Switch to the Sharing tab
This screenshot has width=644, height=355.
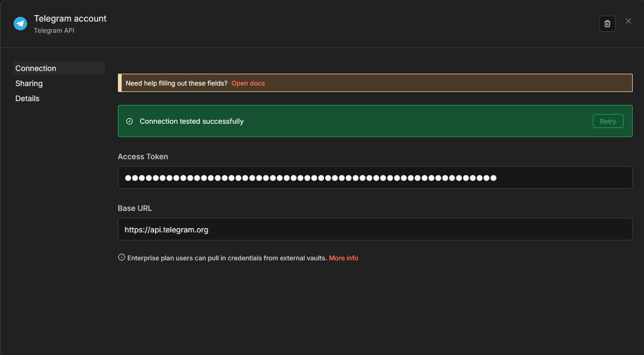click(x=29, y=83)
